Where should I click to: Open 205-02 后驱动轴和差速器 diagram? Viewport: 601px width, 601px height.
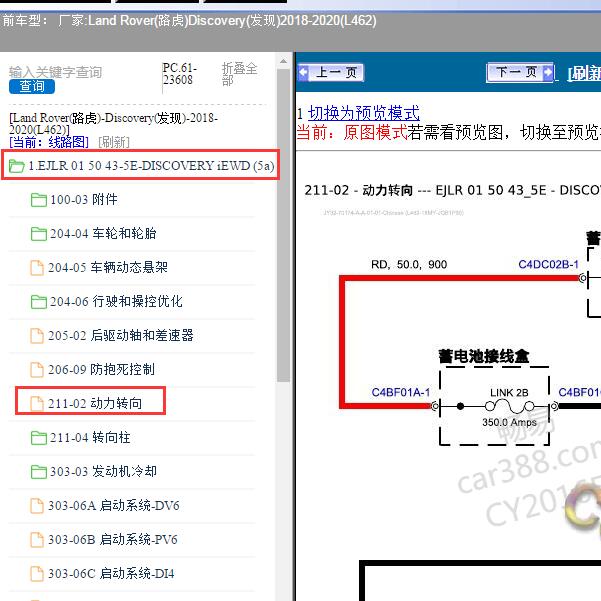[121, 336]
